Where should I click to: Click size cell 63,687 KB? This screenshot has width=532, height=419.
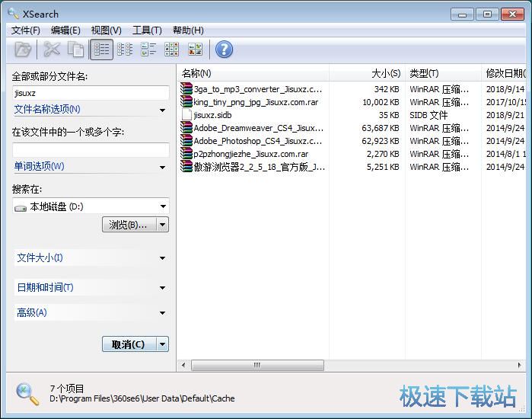pos(381,128)
